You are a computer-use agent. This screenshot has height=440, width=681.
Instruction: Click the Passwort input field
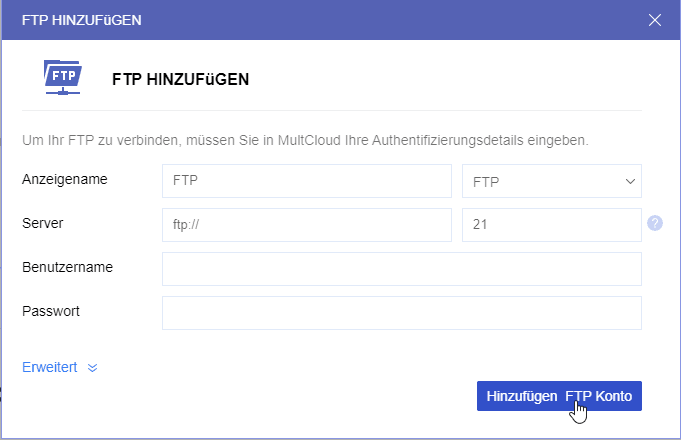[x=401, y=313]
